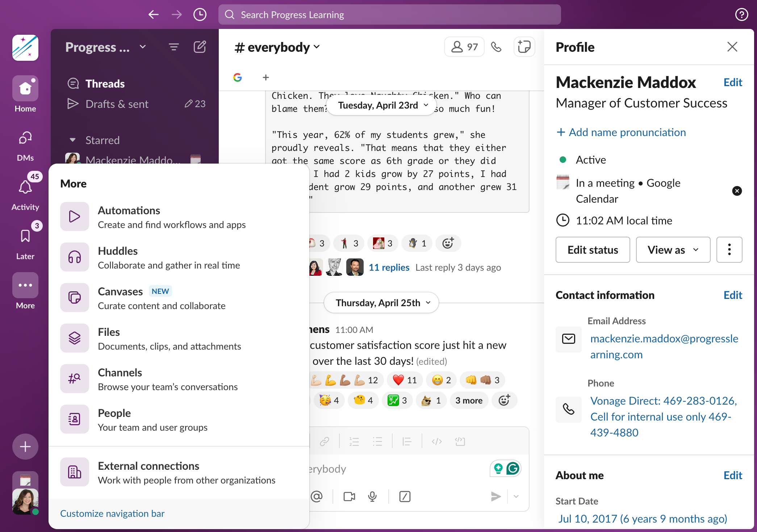Screen dimensions: 757x532
Task: Toggle the fist bump reaction with 3
Action: [x=482, y=380]
